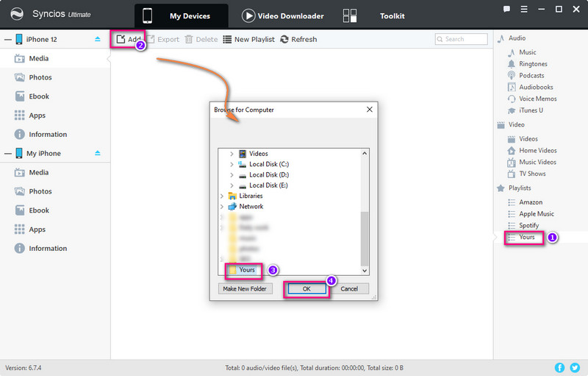Open the Toolkit tab

392,15
